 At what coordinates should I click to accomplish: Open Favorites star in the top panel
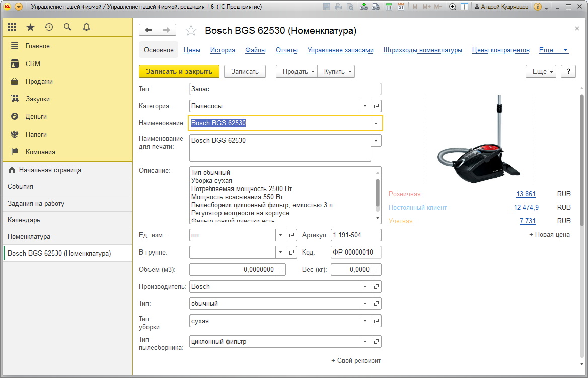click(30, 27)
